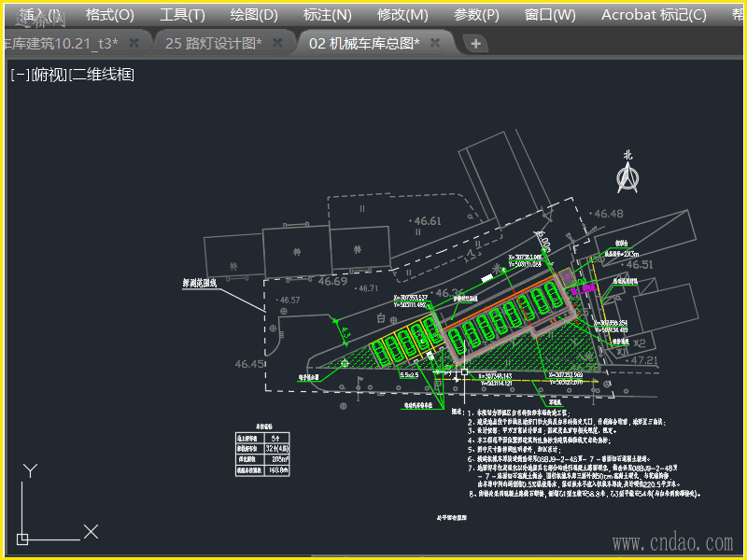Image resolution: width=747 pixels, height=560 pixels.
Task: Open the 格式(O) menu
Action: (109, 15)
